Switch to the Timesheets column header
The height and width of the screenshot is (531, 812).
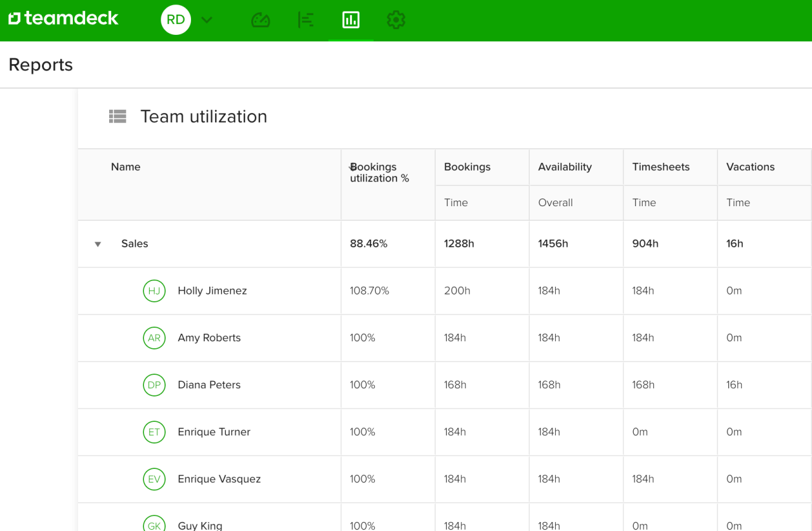click(x=660, y=167)
